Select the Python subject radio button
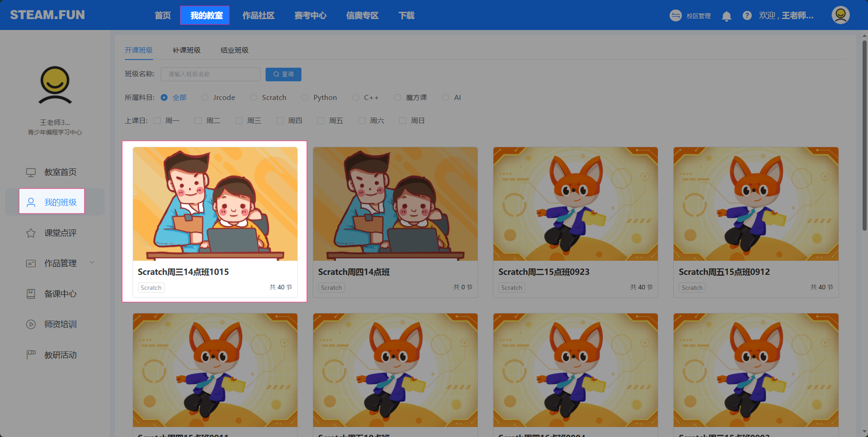The width and height of the screenshot is (868, 437). 305,98
